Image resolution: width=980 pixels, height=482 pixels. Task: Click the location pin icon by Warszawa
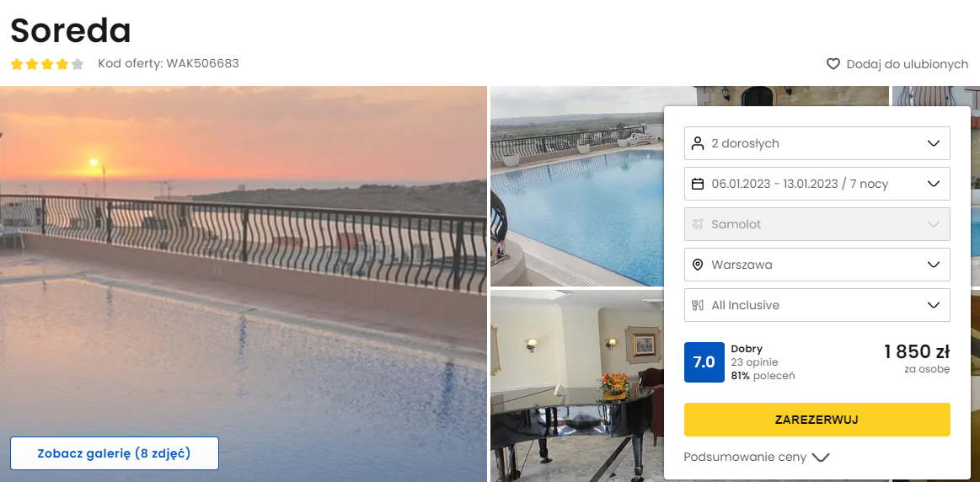point(698,265)
